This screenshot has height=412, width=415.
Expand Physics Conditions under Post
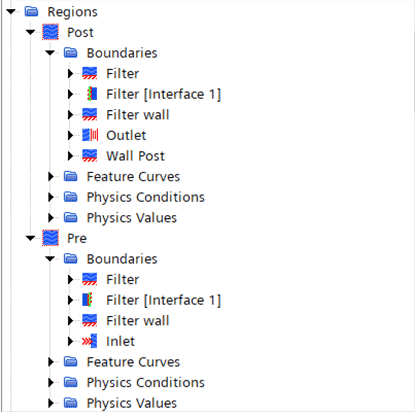point(51,197)
